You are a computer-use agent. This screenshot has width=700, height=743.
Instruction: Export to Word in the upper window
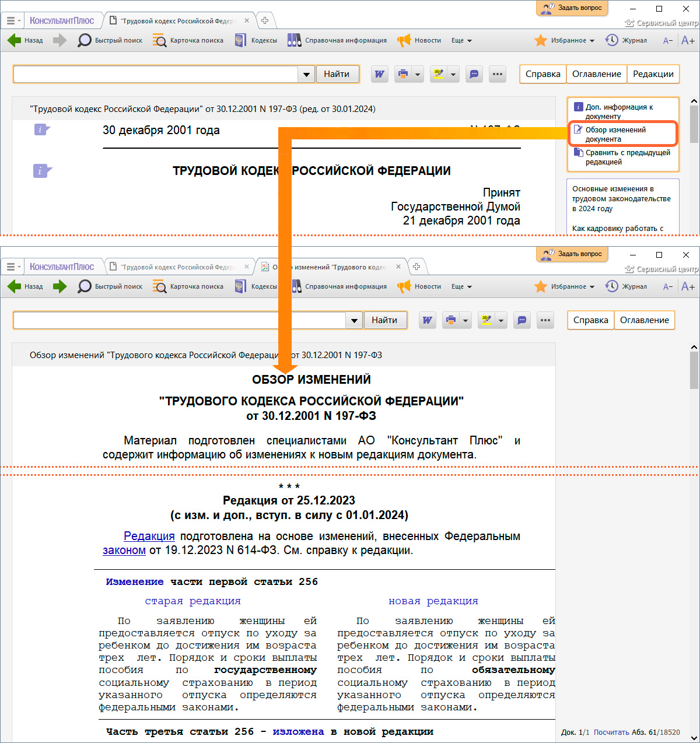pyautogui.click(x=380, y=74)
